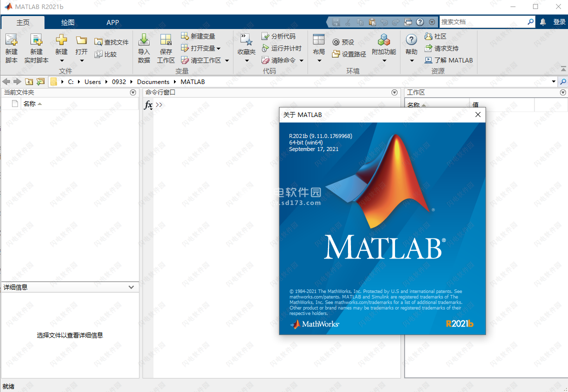Screen dimensions: 568x392
Task: Click 比较 compare files
Action: pos(105,54)
